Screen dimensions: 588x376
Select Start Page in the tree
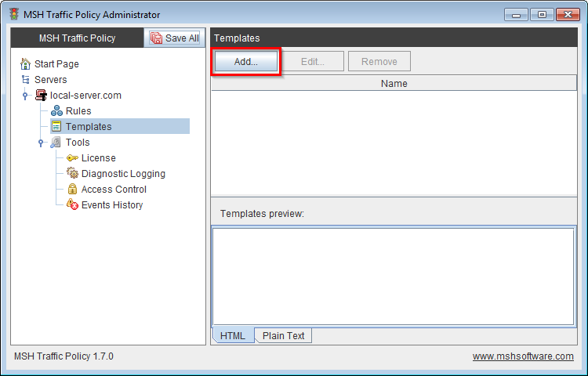pyautogui.click(x=56, y=64)
